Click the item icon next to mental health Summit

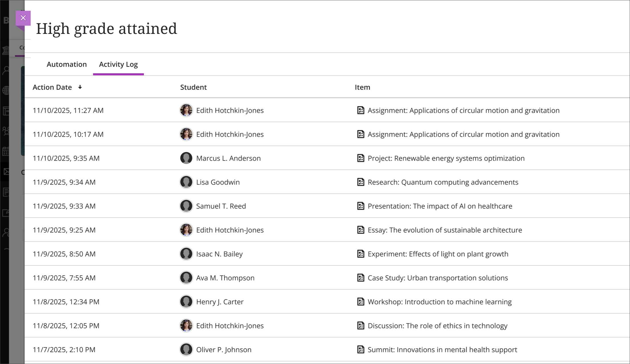360,349
